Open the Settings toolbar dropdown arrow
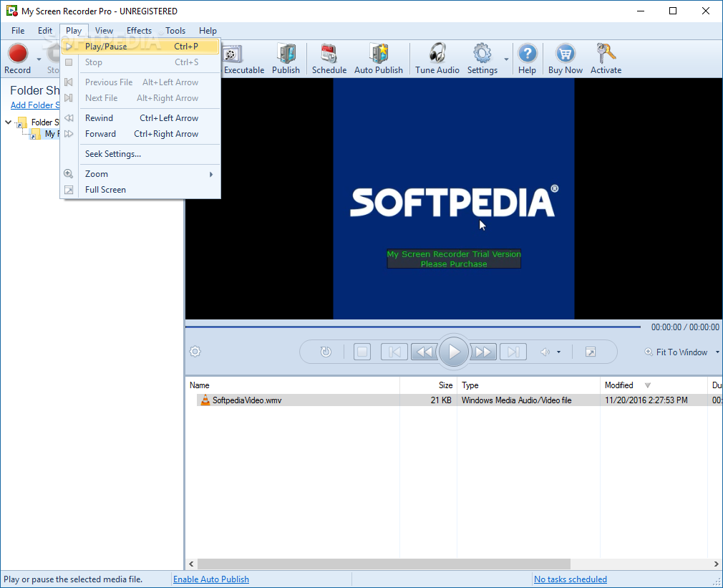This screenshot has width=723, height=588. tap(506, 59)
